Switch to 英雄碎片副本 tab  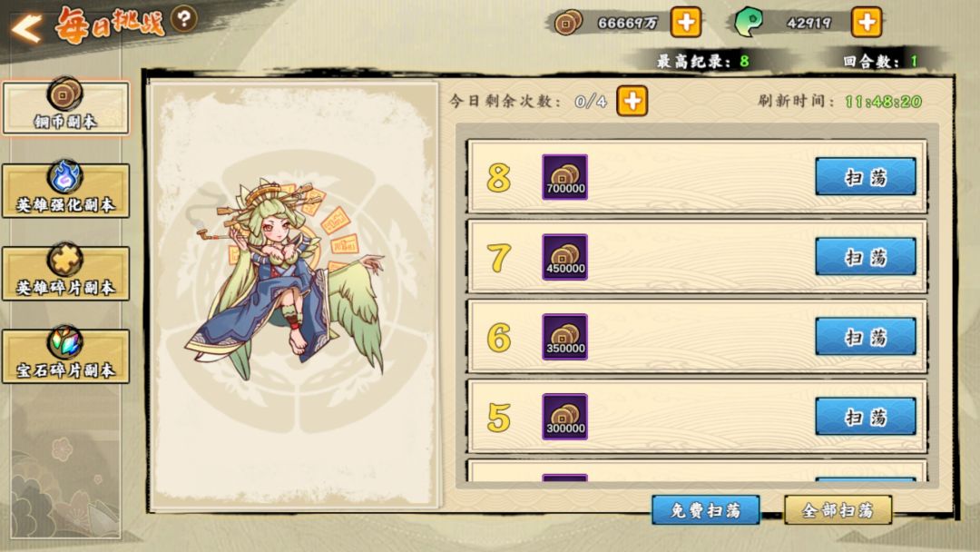click(65, 272)
